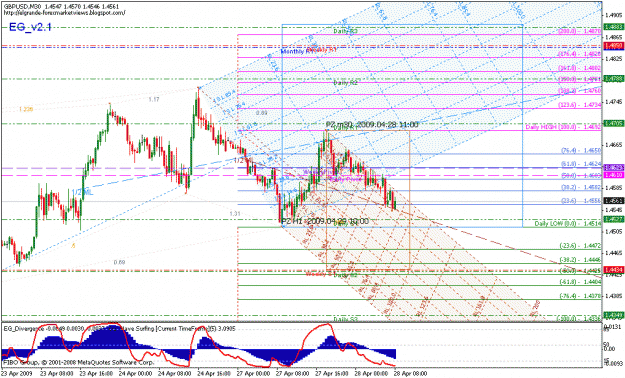Click the (38.2) blue fib retracement label
Image resolution: width=625 pixels, height=378 pixels.
(581, 187)
